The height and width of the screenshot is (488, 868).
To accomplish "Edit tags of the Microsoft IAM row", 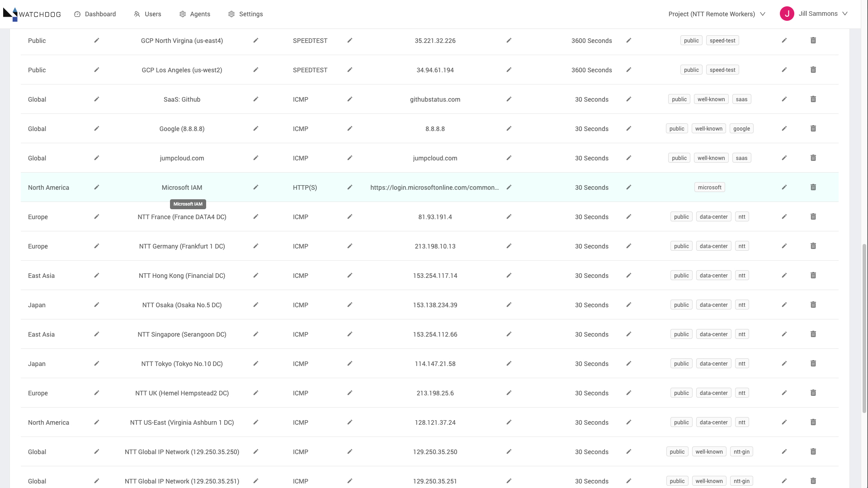I will point(784,187).
